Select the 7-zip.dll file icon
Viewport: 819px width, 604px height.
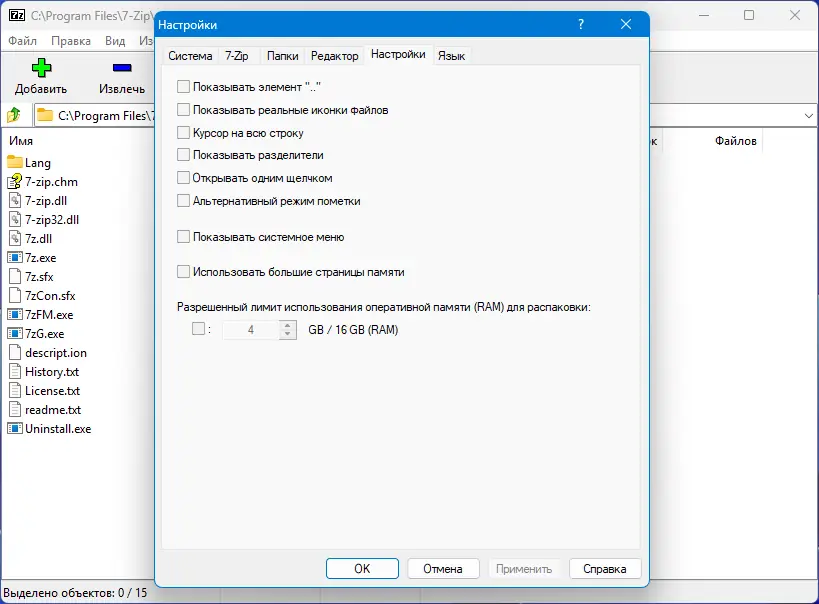click(15, 201)
